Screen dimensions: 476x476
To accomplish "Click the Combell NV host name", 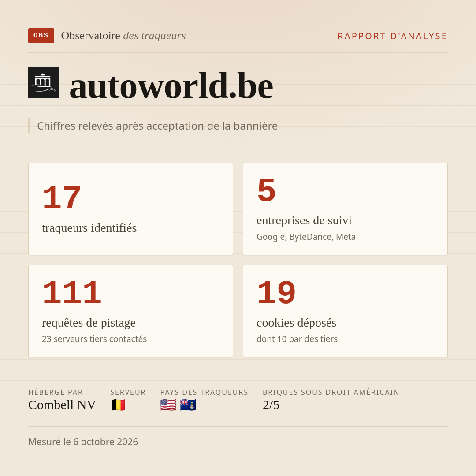I will pos(62,405).
